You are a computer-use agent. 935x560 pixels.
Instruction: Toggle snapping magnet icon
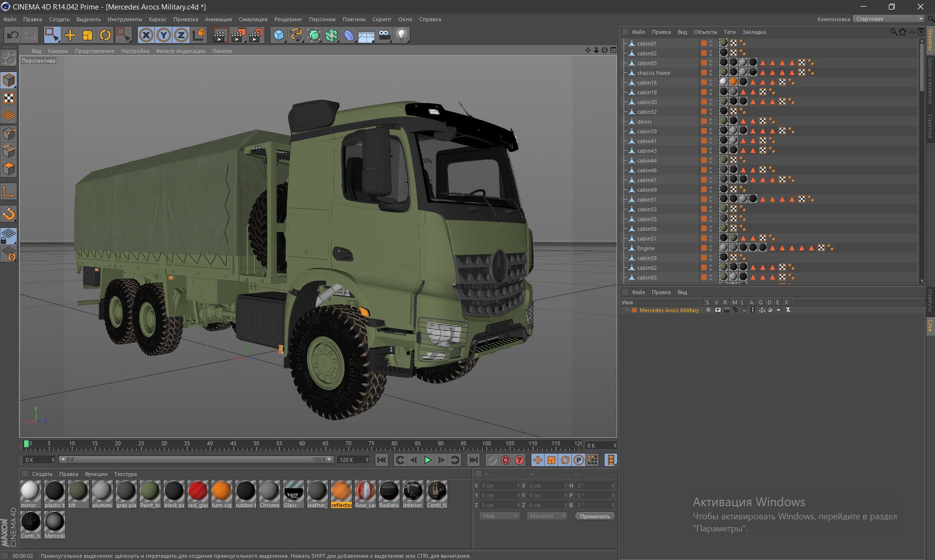(9, 214)
